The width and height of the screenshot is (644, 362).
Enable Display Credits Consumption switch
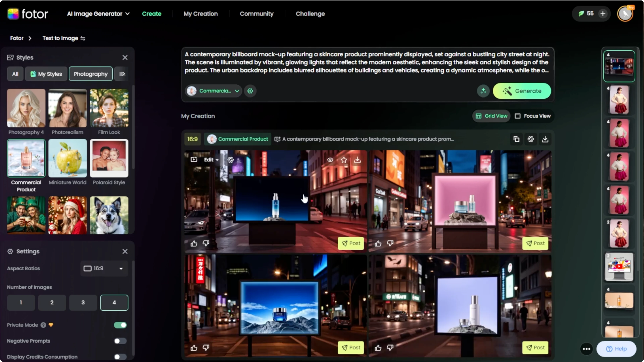coord(120,357)
